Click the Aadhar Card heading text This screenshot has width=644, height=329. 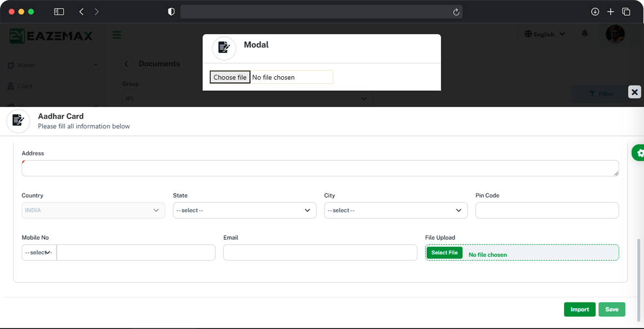[61, 116]
